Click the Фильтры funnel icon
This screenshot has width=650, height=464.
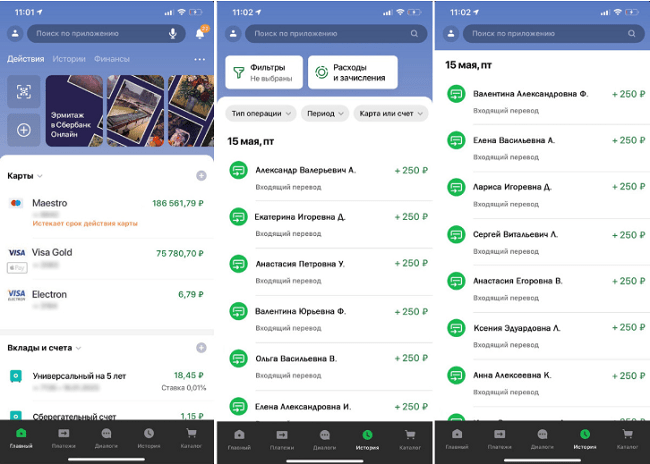click(x=239, y=72)
